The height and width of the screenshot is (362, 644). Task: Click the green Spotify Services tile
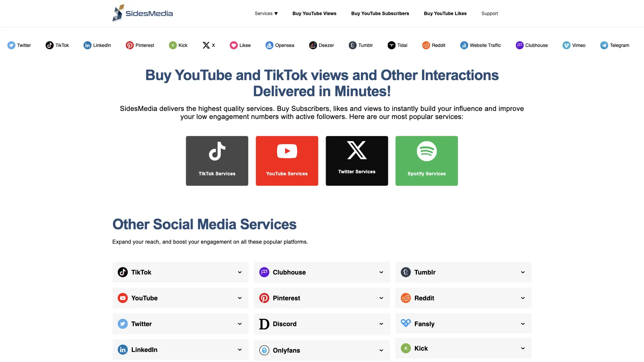pos(426,161)
